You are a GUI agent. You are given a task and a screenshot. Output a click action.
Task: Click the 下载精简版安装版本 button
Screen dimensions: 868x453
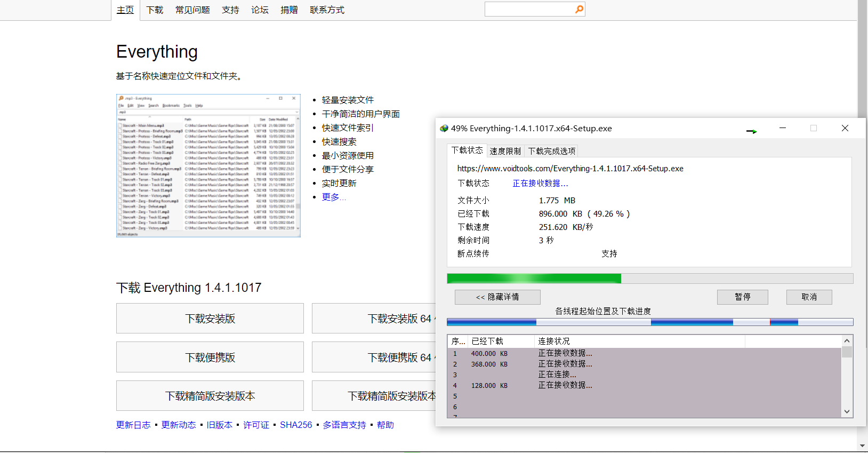(x=210, y=396)
